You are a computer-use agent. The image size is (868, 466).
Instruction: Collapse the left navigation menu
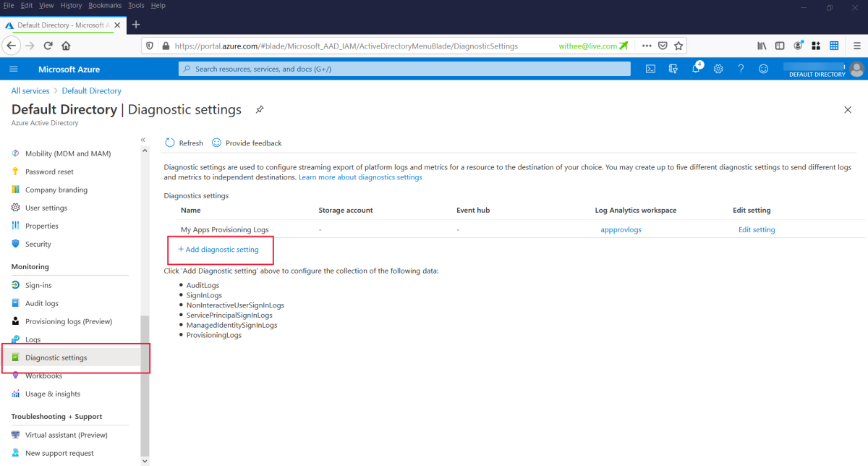[x=143, y=140]
